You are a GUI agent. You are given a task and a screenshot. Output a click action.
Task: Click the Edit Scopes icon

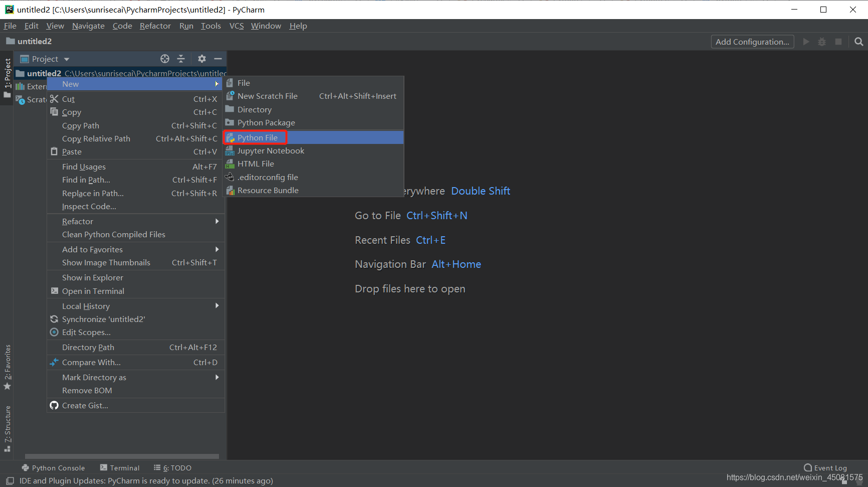(54, 332)
